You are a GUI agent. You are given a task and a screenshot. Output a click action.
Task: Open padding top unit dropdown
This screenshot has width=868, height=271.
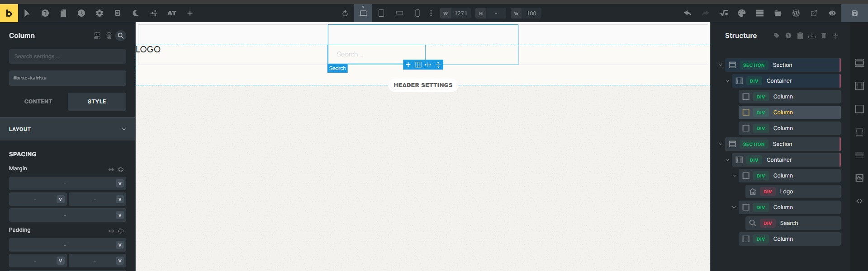pyautogui.click(x=120, y=245)
